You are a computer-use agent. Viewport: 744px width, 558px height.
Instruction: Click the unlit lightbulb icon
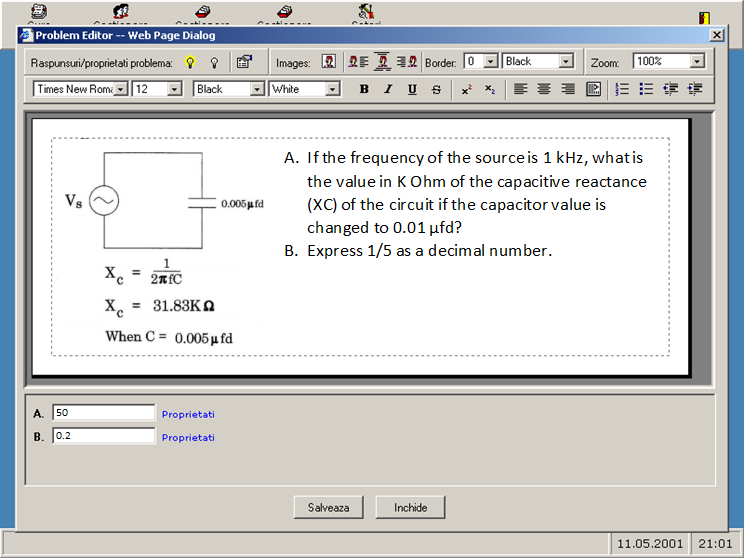pyautogui.click(x=213, y=62)
